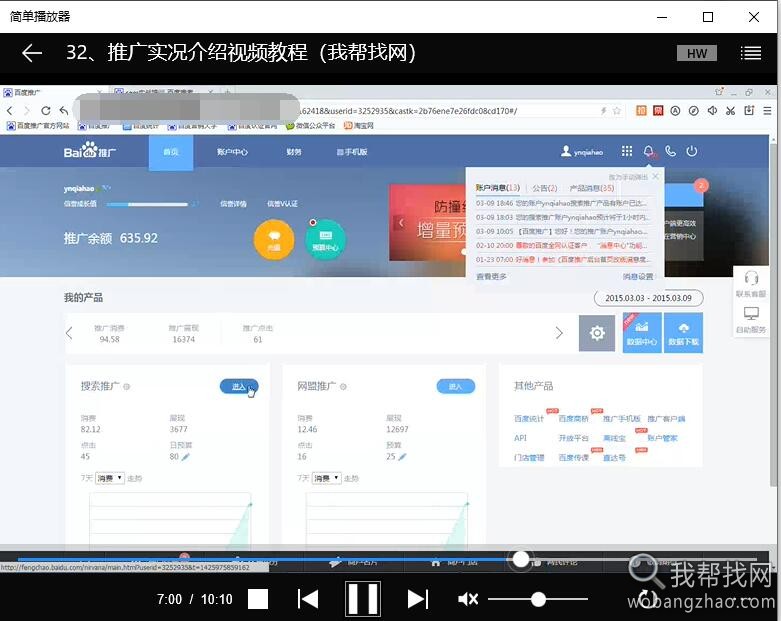The image size is (781, 621).
Task: Open the browser hamburger menu
Action: point(767,111)
